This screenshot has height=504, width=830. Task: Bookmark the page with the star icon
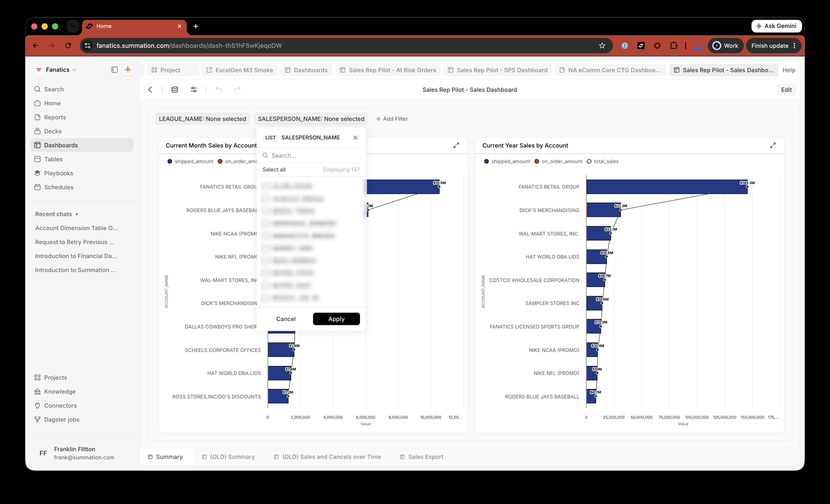pyautogui.click(x=602, y=46)
